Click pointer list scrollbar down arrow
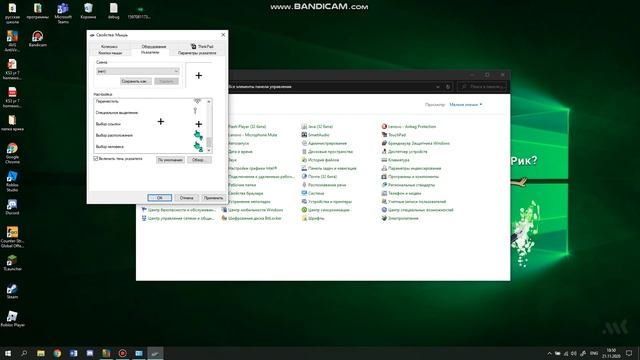The width and height of the screenshot is (640, 360). point(209,151)
